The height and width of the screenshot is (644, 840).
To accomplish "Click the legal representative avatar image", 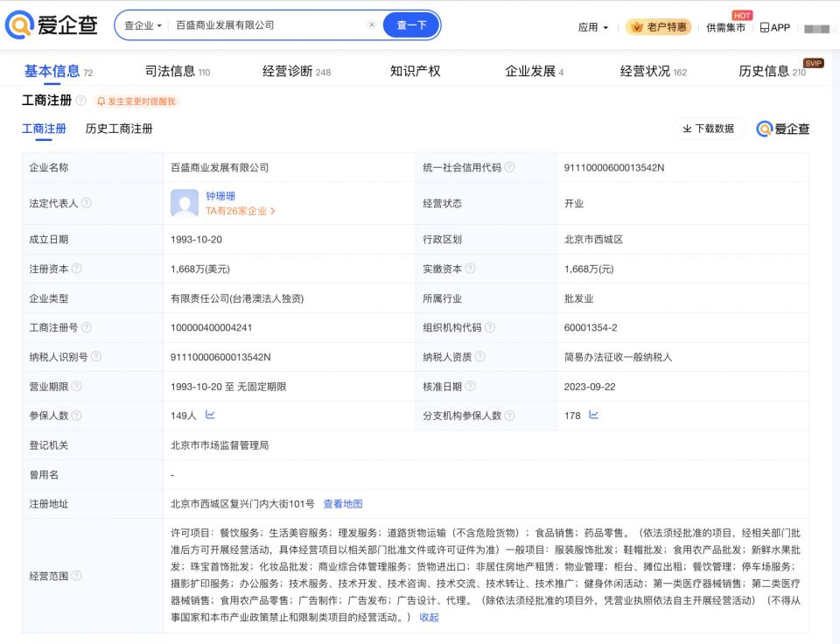I will (x=185, y=203).
